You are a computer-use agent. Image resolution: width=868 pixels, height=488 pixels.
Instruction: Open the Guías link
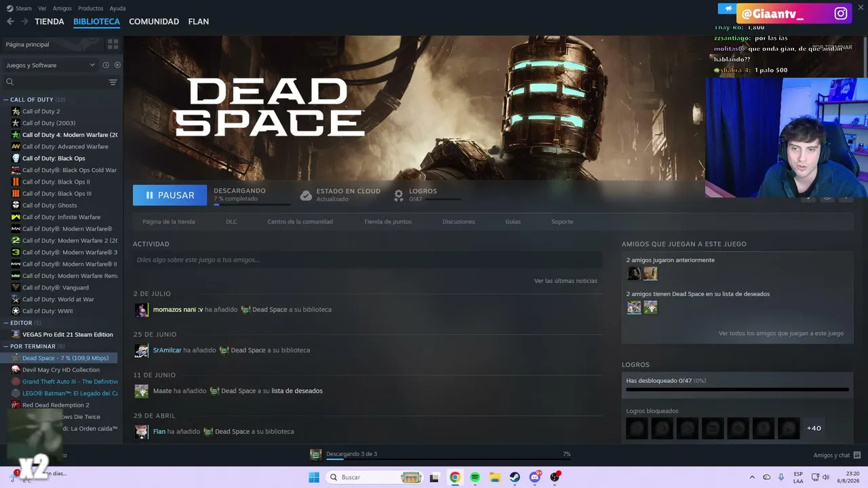click(513, 222)
